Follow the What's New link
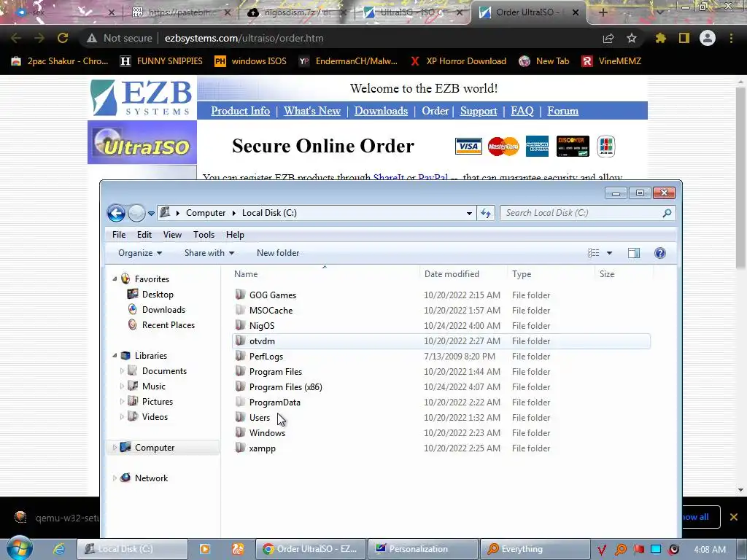747x560 pixels. (x=312, y=111)
